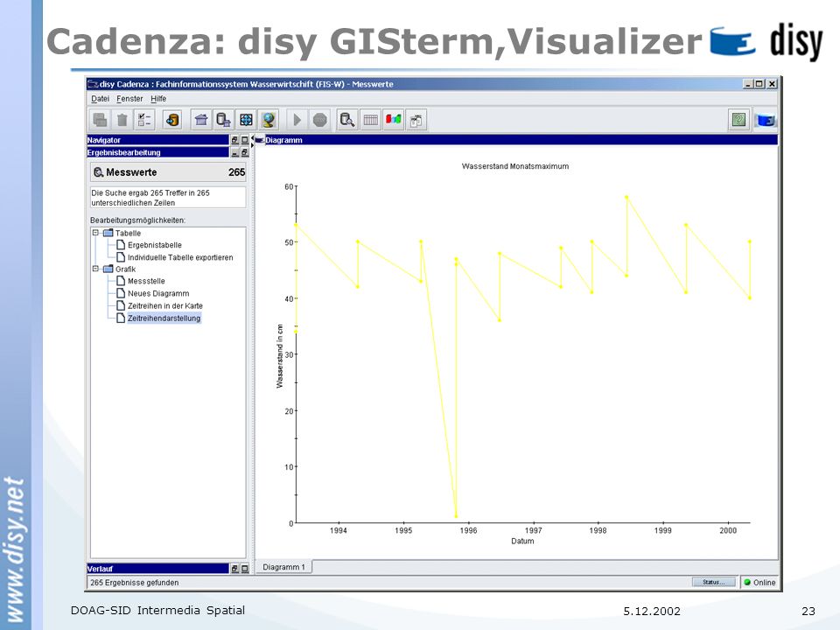Click the orange database with arrows icon
The width and height of the screenshot is (840, 630).
coord(172,120)
